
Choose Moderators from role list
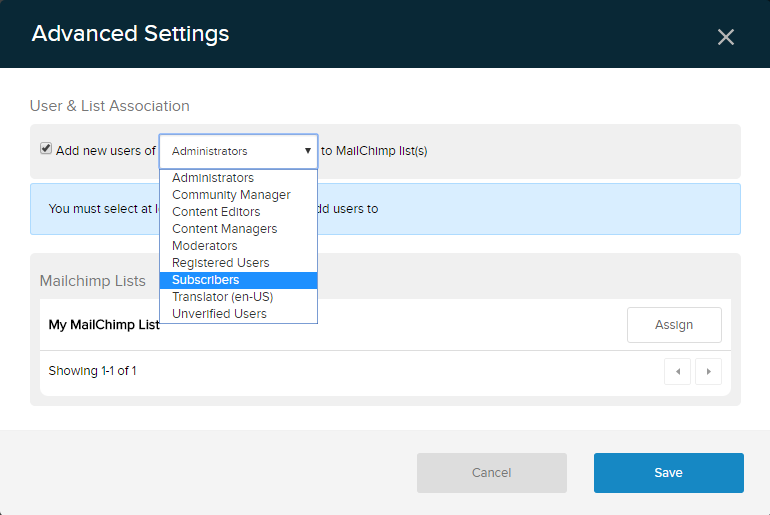click(x=205, y=246)
